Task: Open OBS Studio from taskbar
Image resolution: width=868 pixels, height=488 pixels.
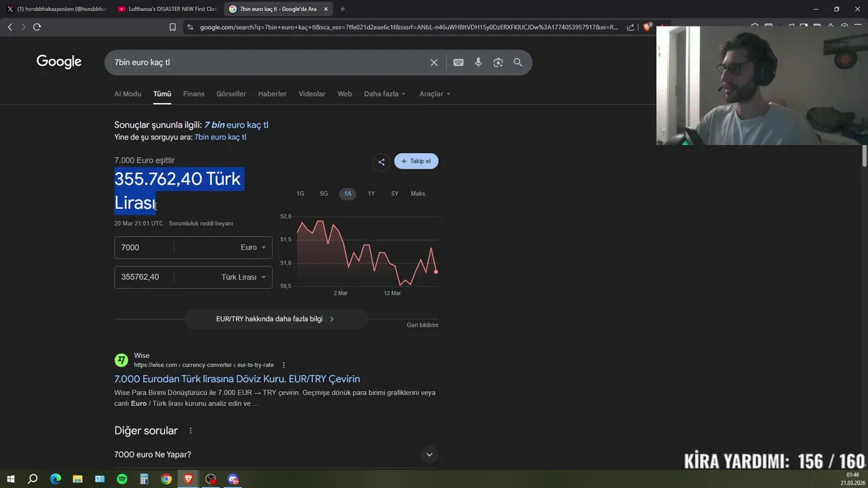Action: point(211,479)
